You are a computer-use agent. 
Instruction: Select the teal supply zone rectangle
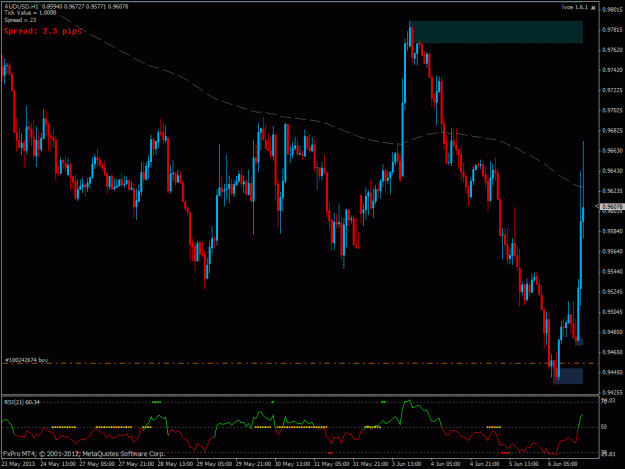[496, 32]
